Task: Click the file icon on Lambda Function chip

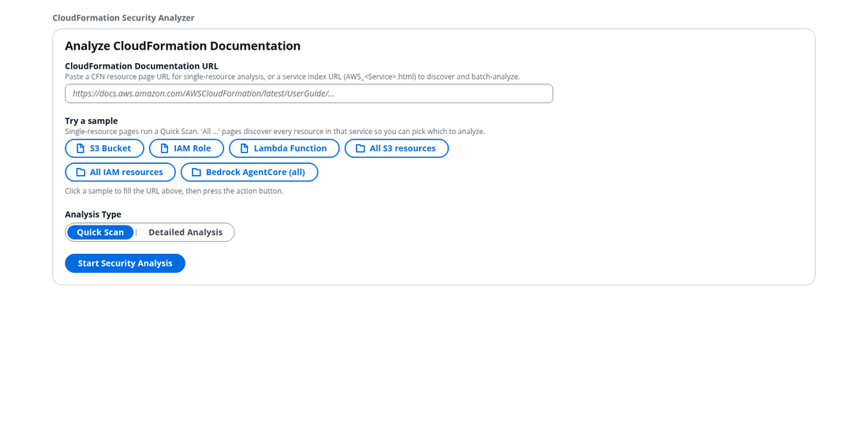Action: tap(244, 148)
